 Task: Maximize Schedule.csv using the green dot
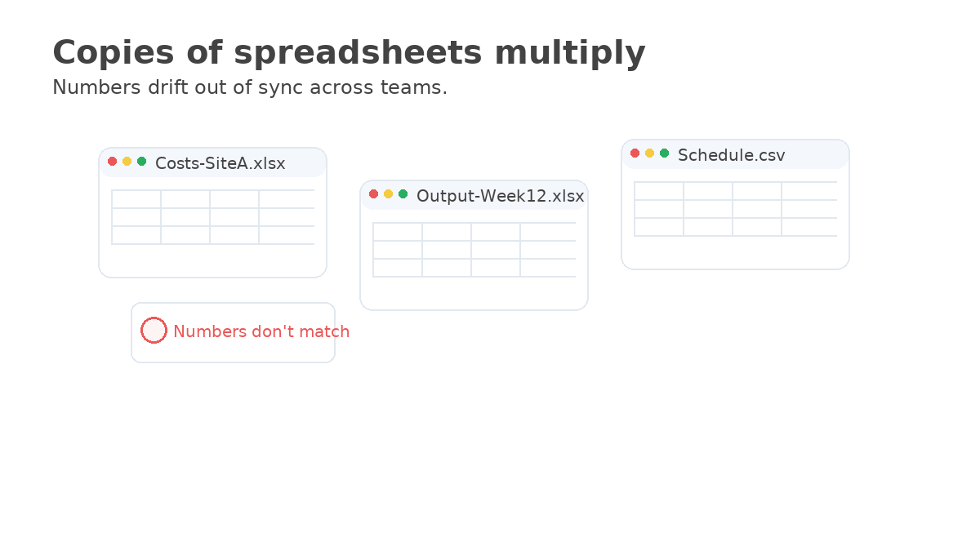665,153
